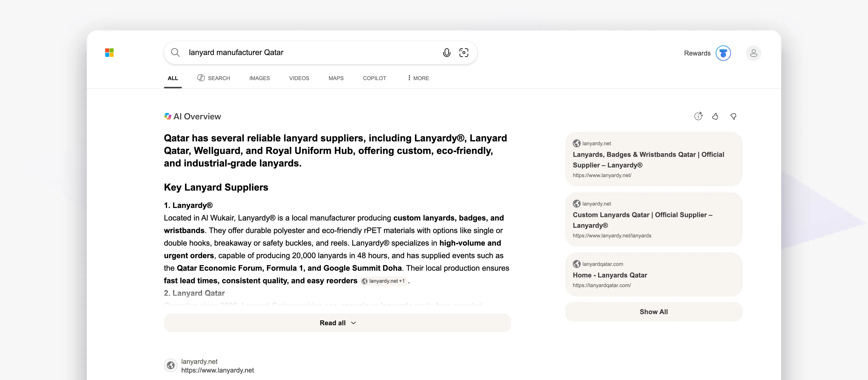Click the globe icon of bottom lanyardy.net result
Screen dimensions: 868x380
171,365
